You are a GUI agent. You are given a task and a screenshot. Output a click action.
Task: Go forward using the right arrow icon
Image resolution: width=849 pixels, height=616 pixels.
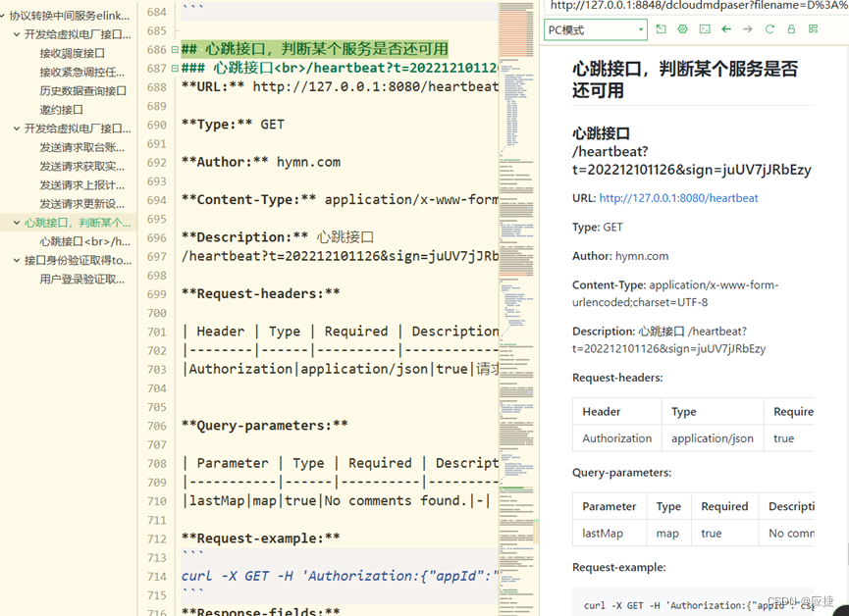748,29
